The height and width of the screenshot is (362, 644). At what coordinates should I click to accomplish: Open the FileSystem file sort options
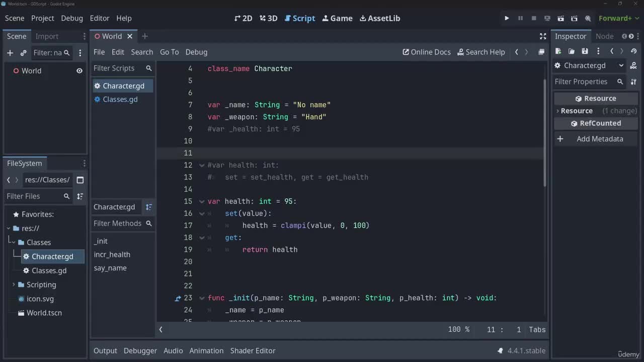[80, 196]
